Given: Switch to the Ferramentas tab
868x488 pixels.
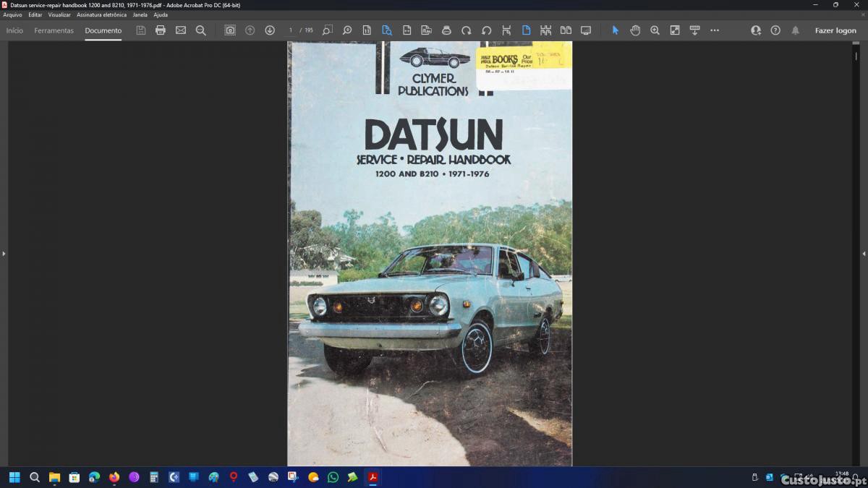Looking at the screenshot, I should coord(54,30).
